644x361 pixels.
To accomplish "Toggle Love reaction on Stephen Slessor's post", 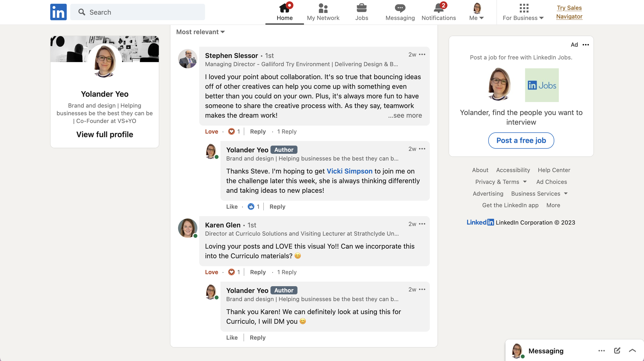I will tap(211, 131).
